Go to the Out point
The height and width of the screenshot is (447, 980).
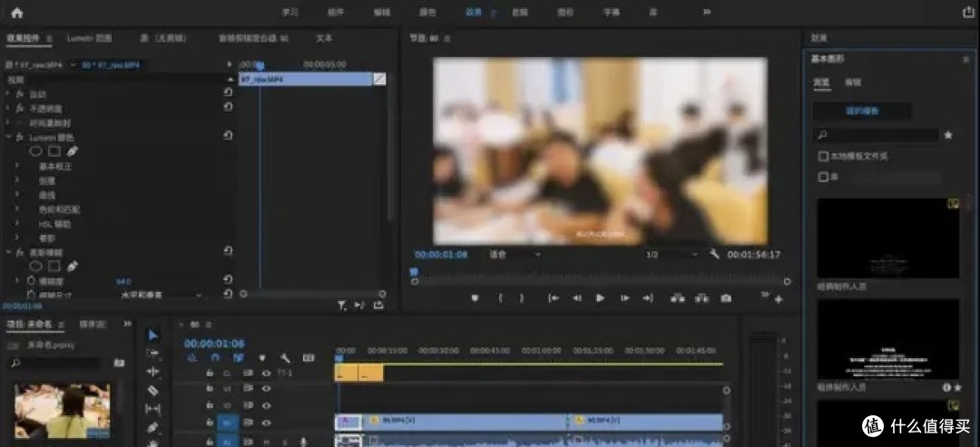pos(648,298)
